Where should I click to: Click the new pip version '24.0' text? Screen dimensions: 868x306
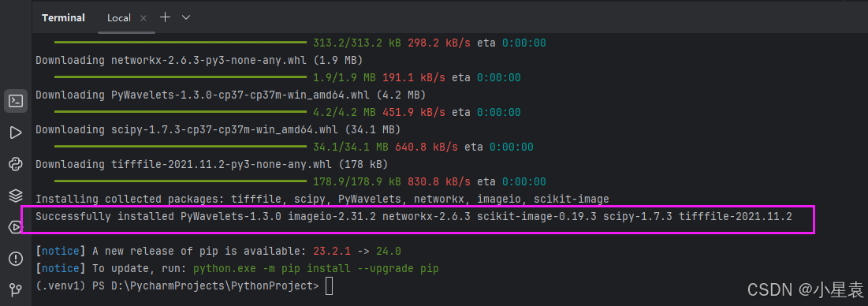(x=388, y=252)
